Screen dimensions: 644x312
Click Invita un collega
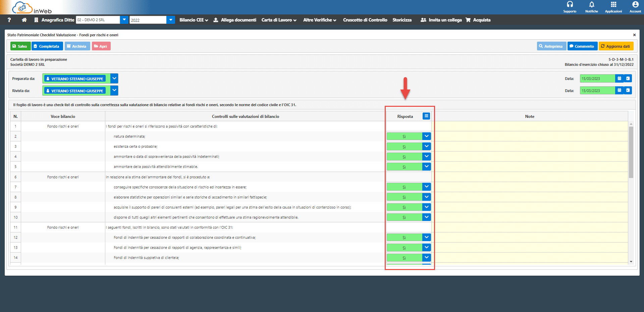coord(441,20)
